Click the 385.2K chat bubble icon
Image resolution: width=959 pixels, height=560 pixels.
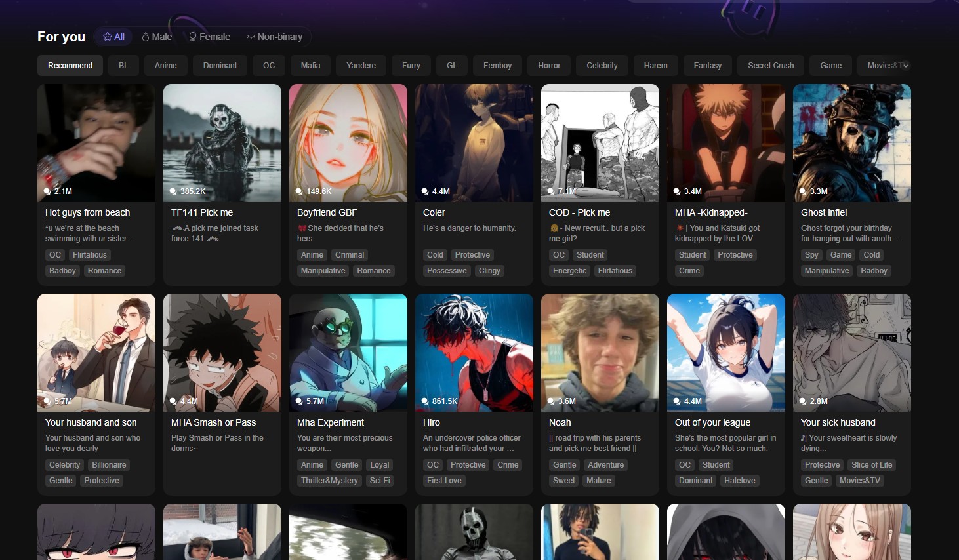coord(173,191)
